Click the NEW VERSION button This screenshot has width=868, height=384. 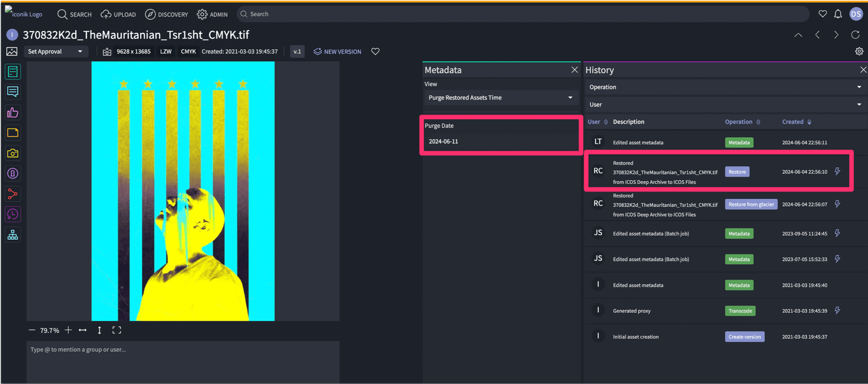[337, 51]
